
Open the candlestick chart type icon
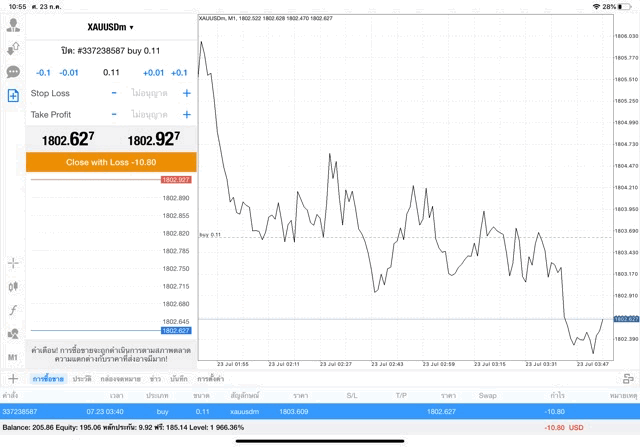pyautogui.click(x=13, y=287)
